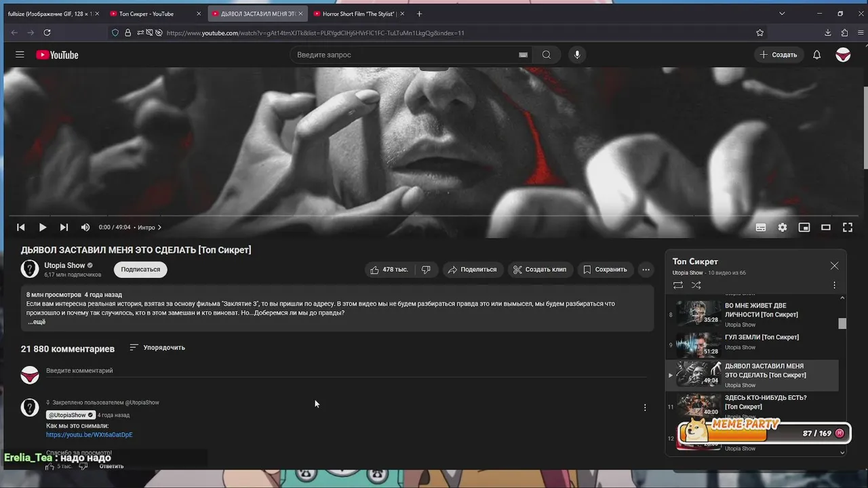
Task: Click Создать клип button
Action: click(541, 270)
